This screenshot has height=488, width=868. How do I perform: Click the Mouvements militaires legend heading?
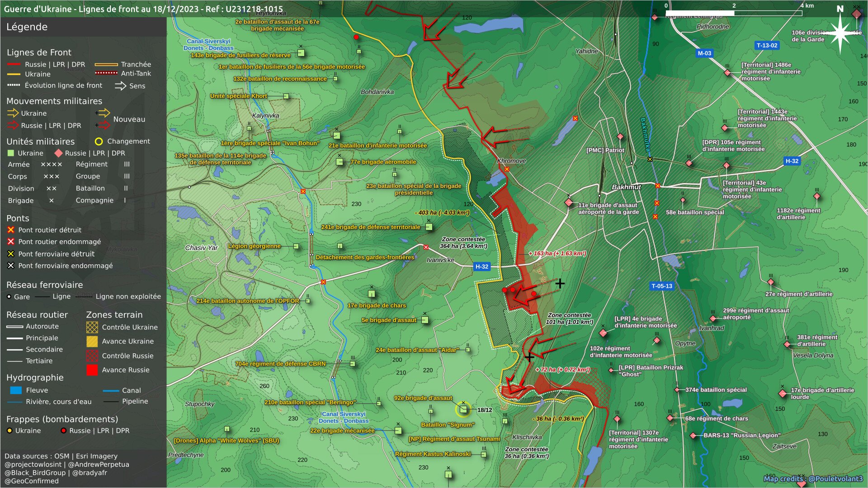pos(54,101)
